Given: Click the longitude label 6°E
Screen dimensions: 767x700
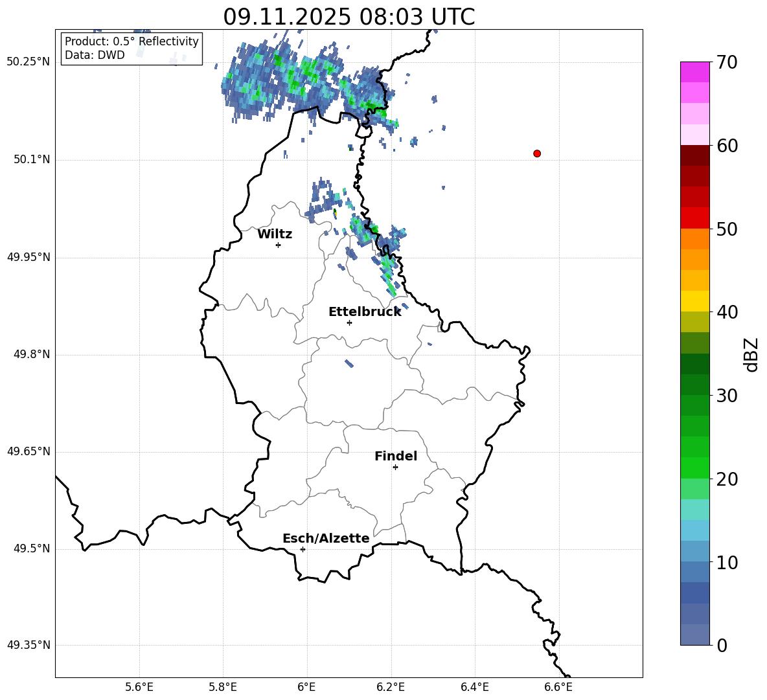Looking at the screenshot, I should click(306, 687).
